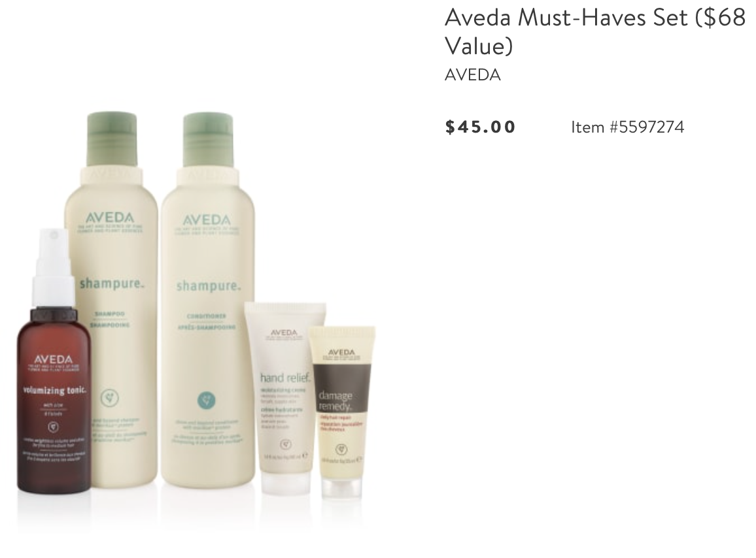
Task: Click the AVEDA logo on conditioner bottle
Action: coord(207,220)
